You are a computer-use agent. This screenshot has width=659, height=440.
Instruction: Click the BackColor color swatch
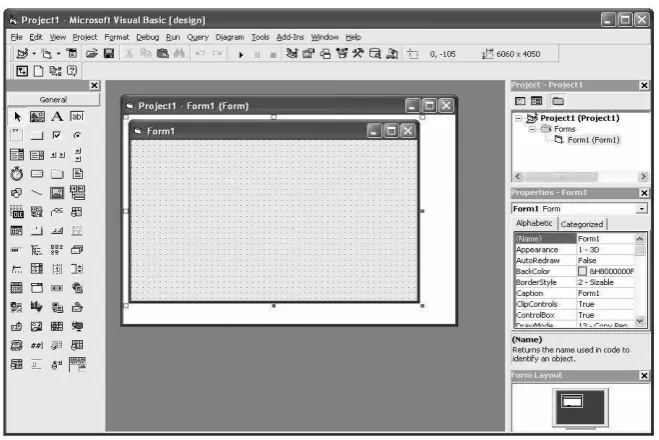583,271
